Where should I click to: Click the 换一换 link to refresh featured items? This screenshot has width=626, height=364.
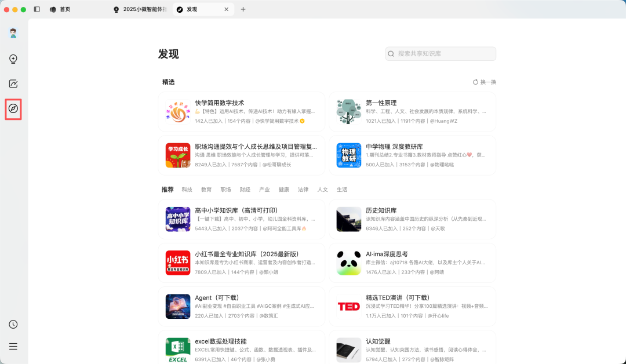487,82
